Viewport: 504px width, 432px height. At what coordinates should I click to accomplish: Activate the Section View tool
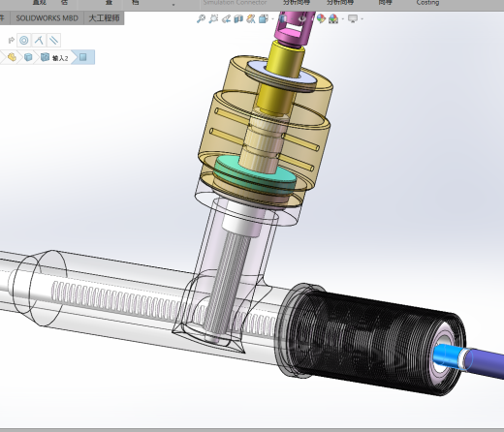[x=238, y=19]
